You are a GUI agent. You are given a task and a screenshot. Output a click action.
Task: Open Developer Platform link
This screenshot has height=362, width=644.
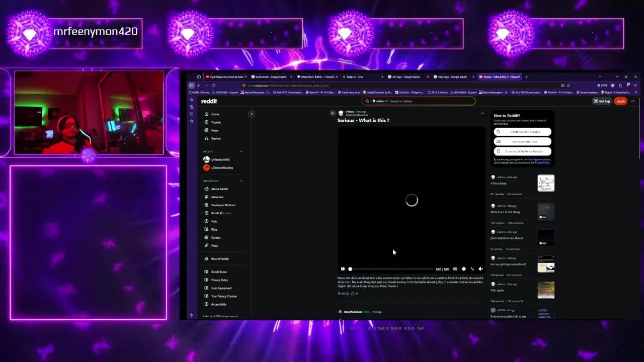[221, 205]
